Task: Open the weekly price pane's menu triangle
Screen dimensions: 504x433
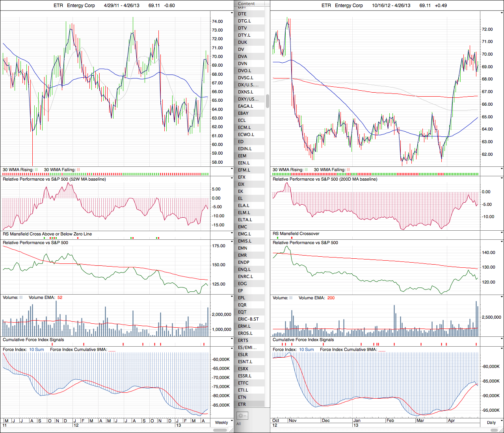Action: click(x=232, y=13)
